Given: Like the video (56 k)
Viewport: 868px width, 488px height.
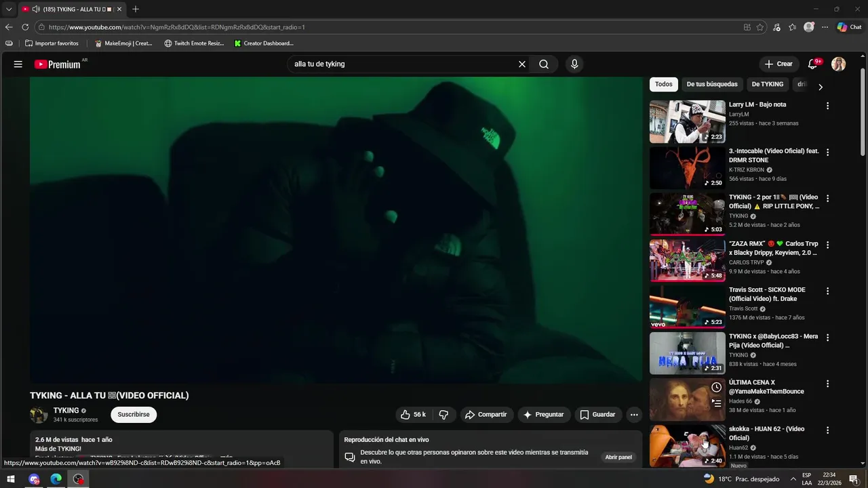Looking at the screenshot, I should (x=413, y=415).
